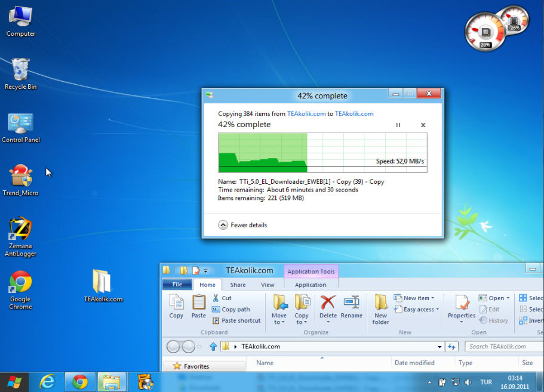The height and width of the screenshot is (392, 544).
Task: Select Favorites in the navigation pane
Action: tap(196, 366)
